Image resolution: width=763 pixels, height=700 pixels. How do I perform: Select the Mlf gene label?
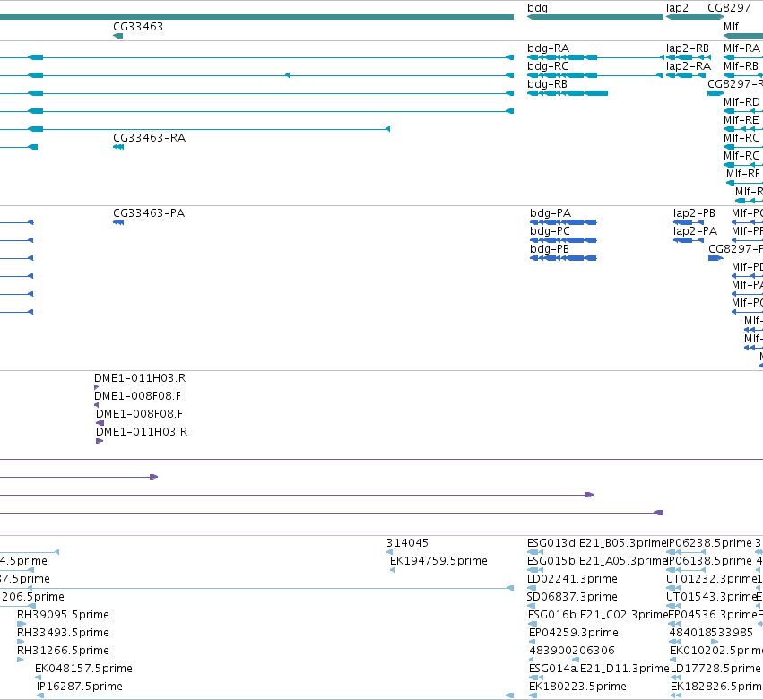coord(731,27)
